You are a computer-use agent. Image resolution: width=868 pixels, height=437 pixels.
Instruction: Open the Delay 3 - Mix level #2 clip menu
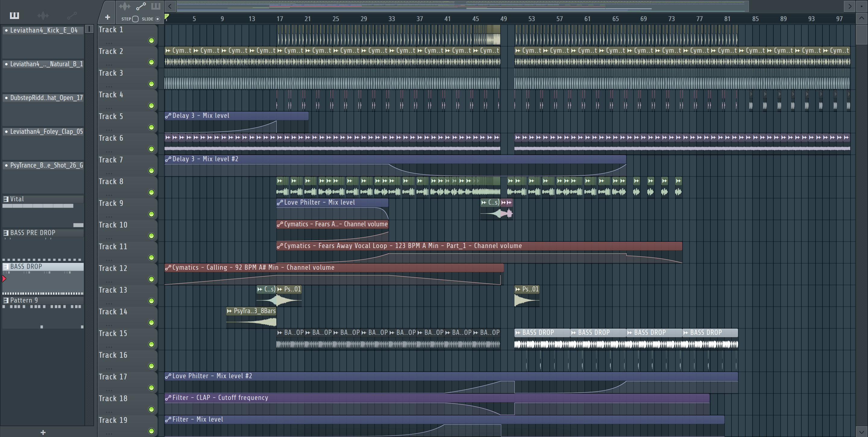[168, 159]
